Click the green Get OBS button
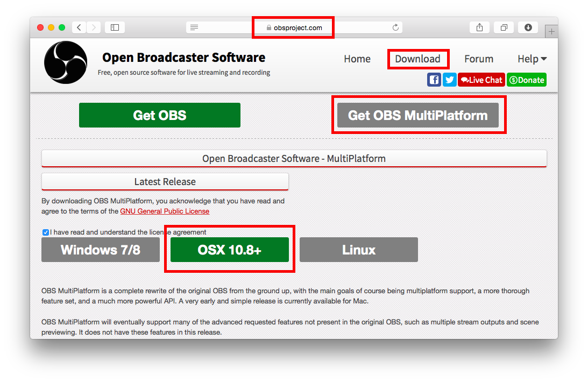Screen dimensions: 588x382 (x=160, y=115)
